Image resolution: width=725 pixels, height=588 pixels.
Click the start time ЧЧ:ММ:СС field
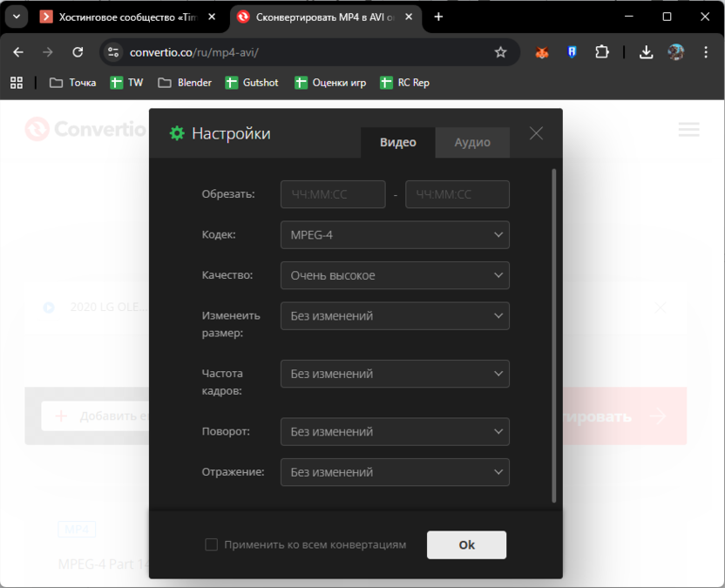click(x=332, y=194)
